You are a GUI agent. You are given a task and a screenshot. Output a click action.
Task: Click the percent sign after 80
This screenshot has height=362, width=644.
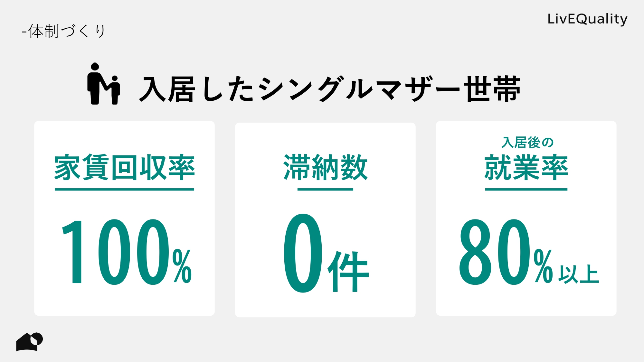[544, 266]
